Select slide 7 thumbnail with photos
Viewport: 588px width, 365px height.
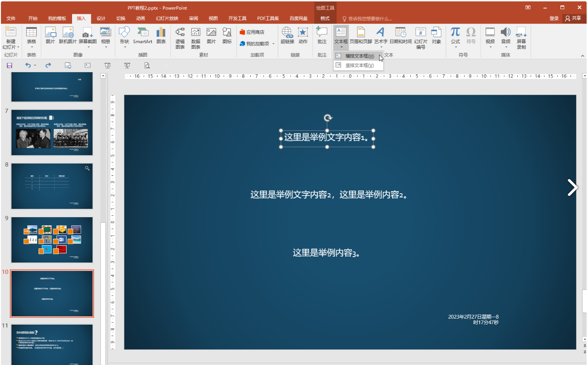click(x=52, y=132)
